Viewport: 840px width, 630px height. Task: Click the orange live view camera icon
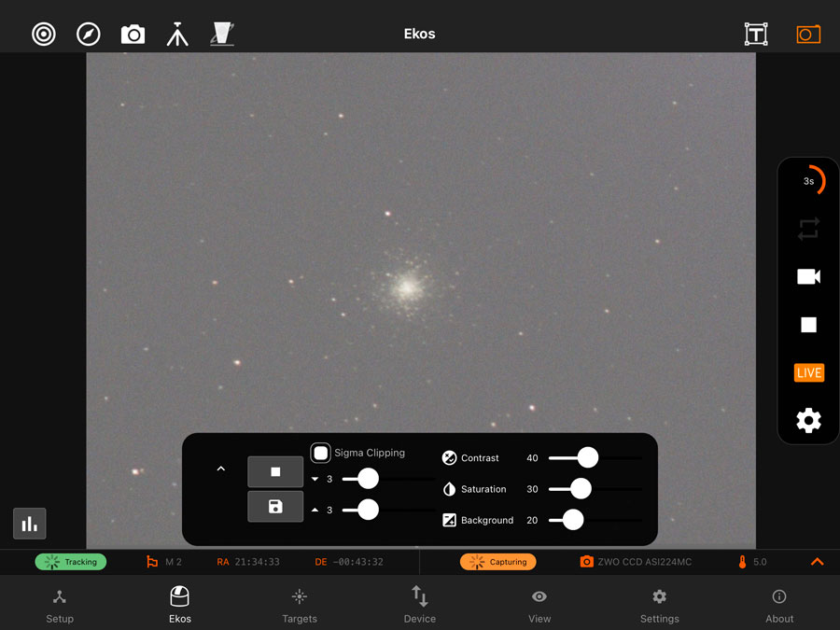[808, 35]
